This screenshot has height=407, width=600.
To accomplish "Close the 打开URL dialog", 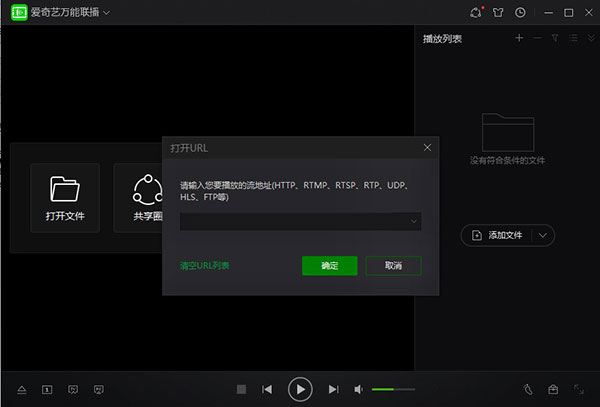I will (427, 147).
